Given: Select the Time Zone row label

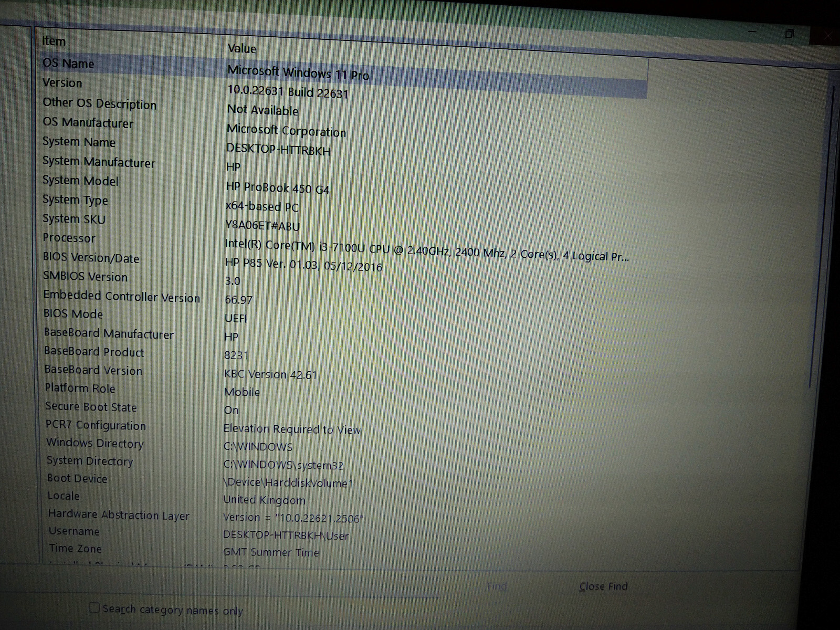Looking at the screenshot, I should [x=75, y=549].
